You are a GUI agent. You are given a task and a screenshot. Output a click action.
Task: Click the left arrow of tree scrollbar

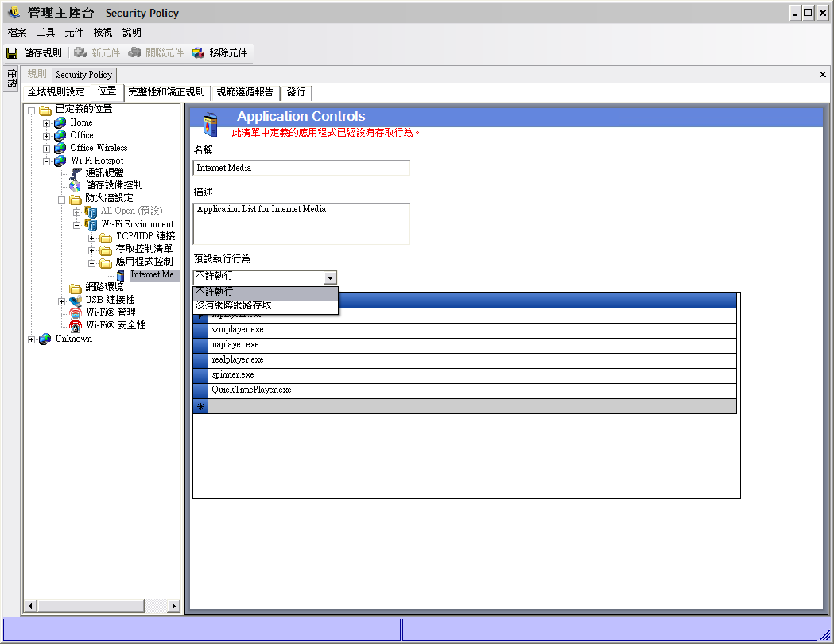point(30,606)
